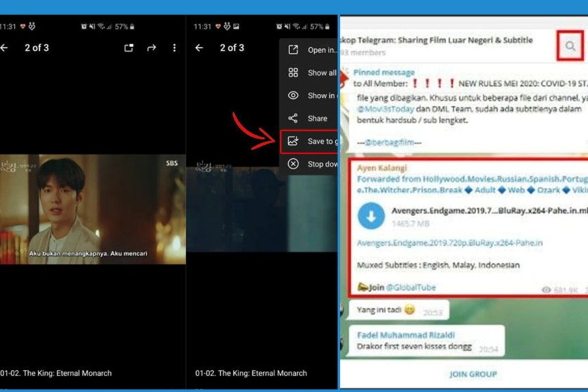Click the Share icon in the context menu

[295, 118]
